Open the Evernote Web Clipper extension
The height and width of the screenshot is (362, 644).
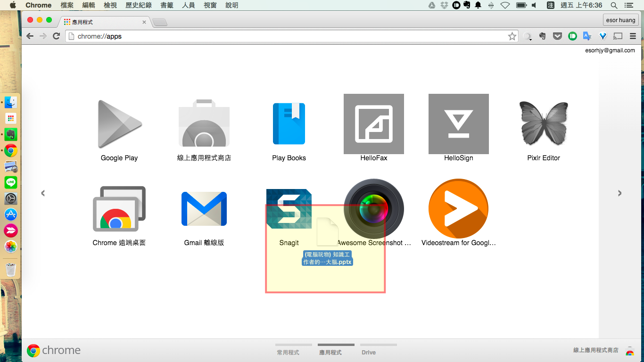tap(543, 36)
